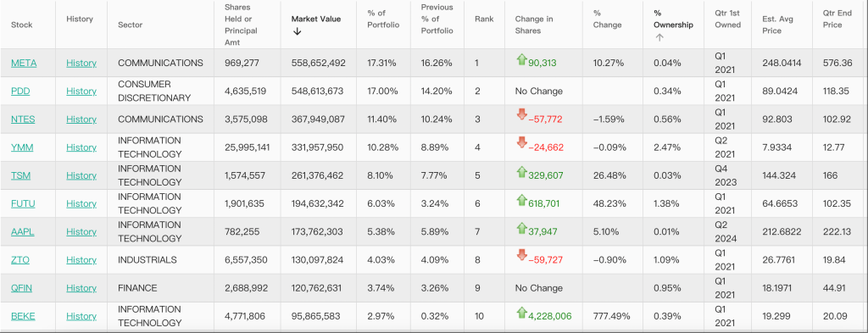The image size is (868, 333).
Task: Open History link for PDD
Action: [x=81, y=92]
